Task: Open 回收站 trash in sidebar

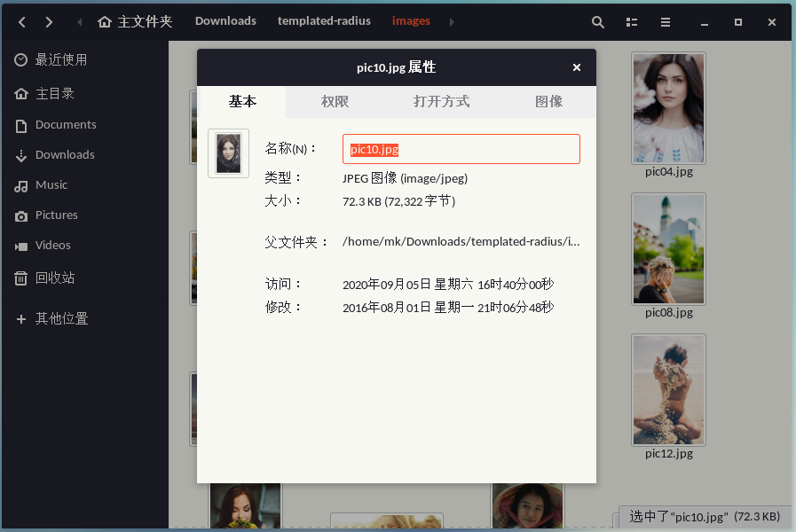Action: pos(54,278)
